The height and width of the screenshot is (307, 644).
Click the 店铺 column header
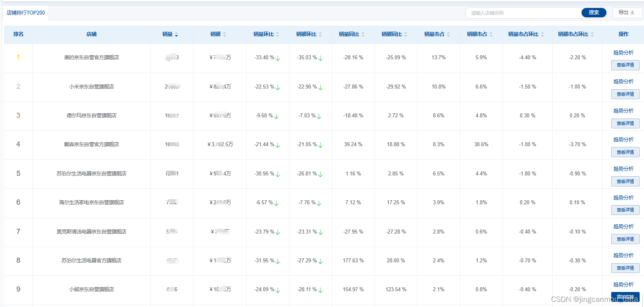91,34
